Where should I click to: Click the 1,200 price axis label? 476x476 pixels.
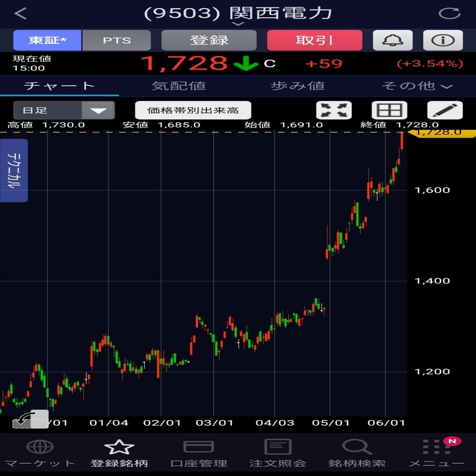tap(432, 372)
